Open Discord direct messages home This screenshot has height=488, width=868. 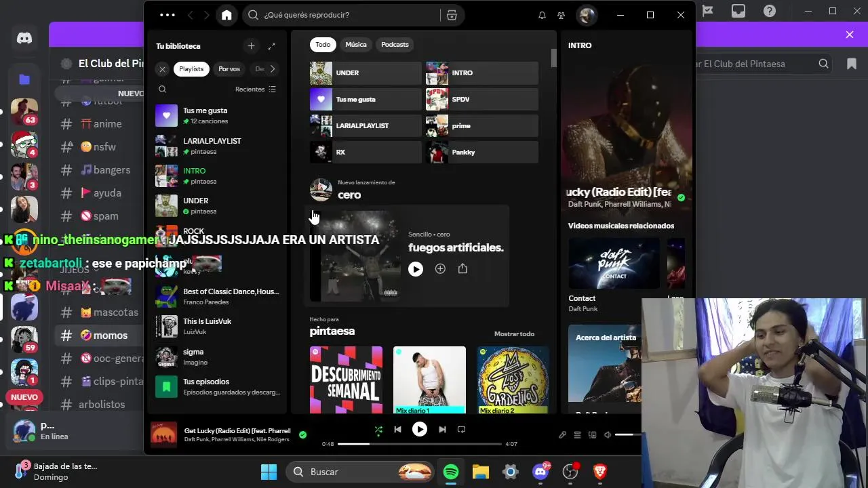tap(24, 39)
